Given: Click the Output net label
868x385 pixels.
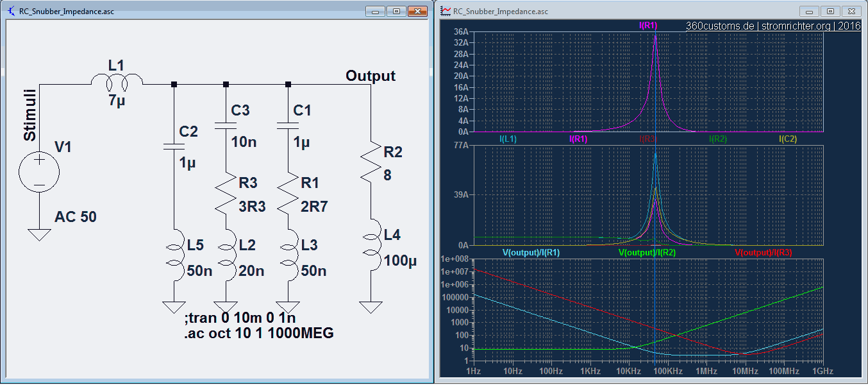Looking at the screenshot, I should tap(371, 76).
